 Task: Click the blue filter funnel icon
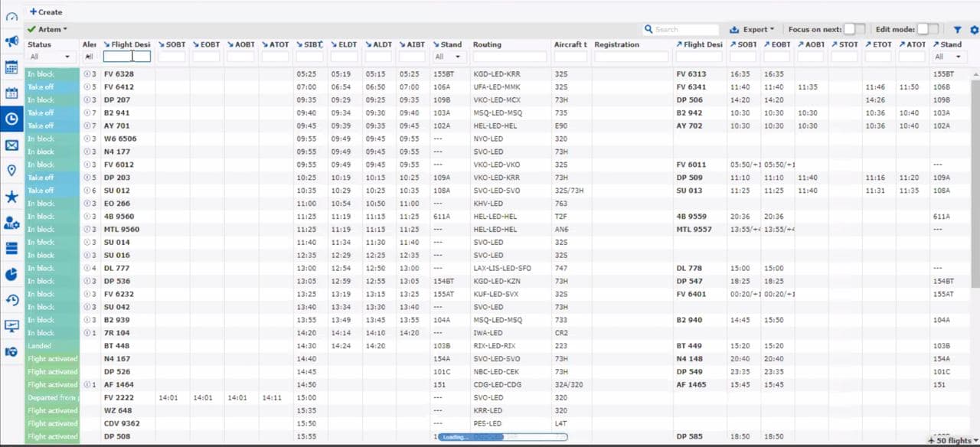tap(957, 30)
